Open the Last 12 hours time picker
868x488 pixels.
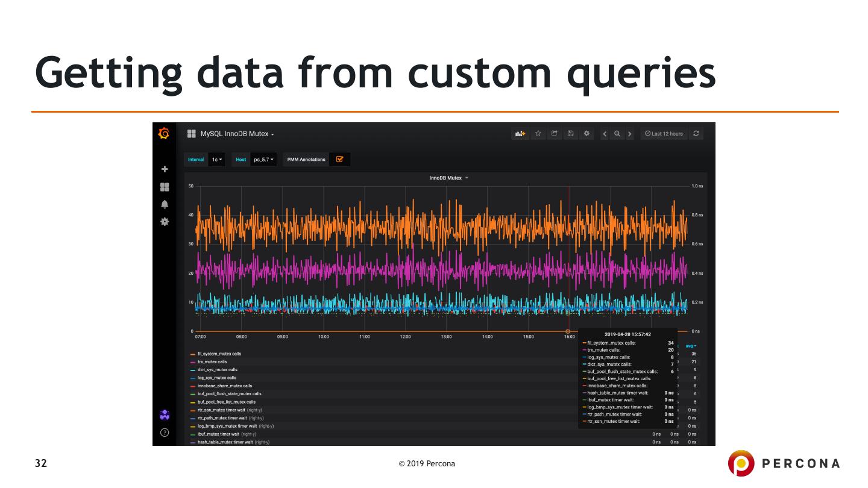pyautogui.click(x=663, y=134)
